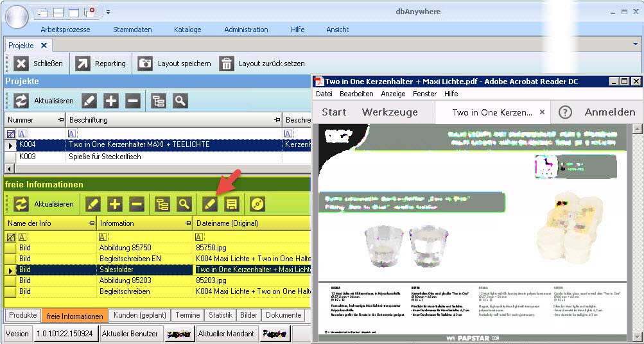The height and width of the screenshot is (344, 644).
Task: Click the edit pencil in Projekte toolbar
Action: pyautogui.click(x=89, y=101)
